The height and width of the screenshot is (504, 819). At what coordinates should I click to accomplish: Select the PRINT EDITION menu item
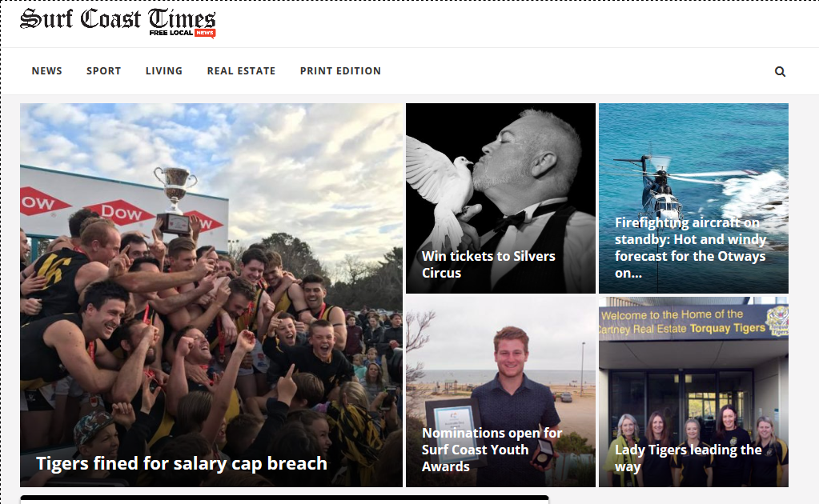click(x=340, y=71)
